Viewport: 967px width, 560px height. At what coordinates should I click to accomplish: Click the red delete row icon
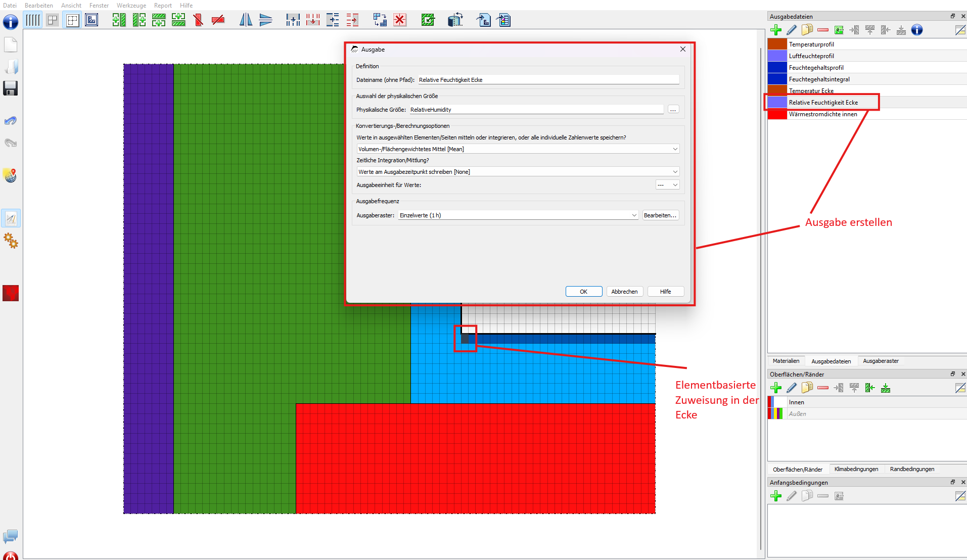pos(218,20)
